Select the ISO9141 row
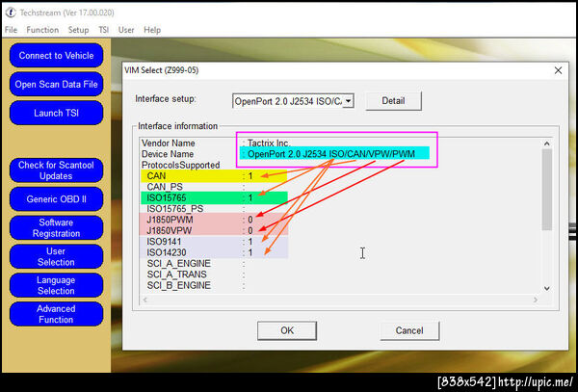The width and height of the screenshot is (578, 392). (341, 242)
